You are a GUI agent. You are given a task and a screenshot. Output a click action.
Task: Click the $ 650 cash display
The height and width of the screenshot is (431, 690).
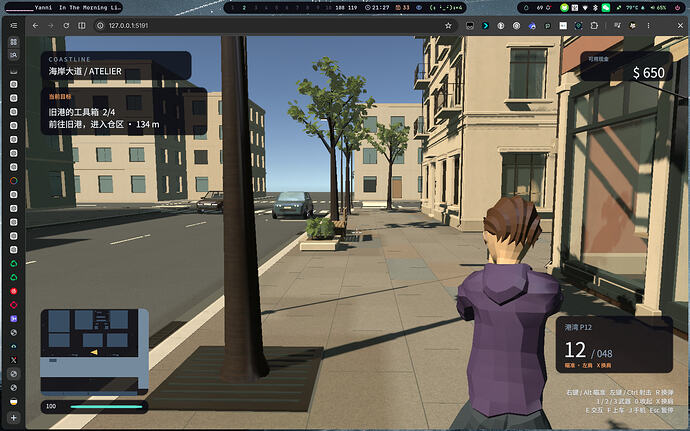626,66
